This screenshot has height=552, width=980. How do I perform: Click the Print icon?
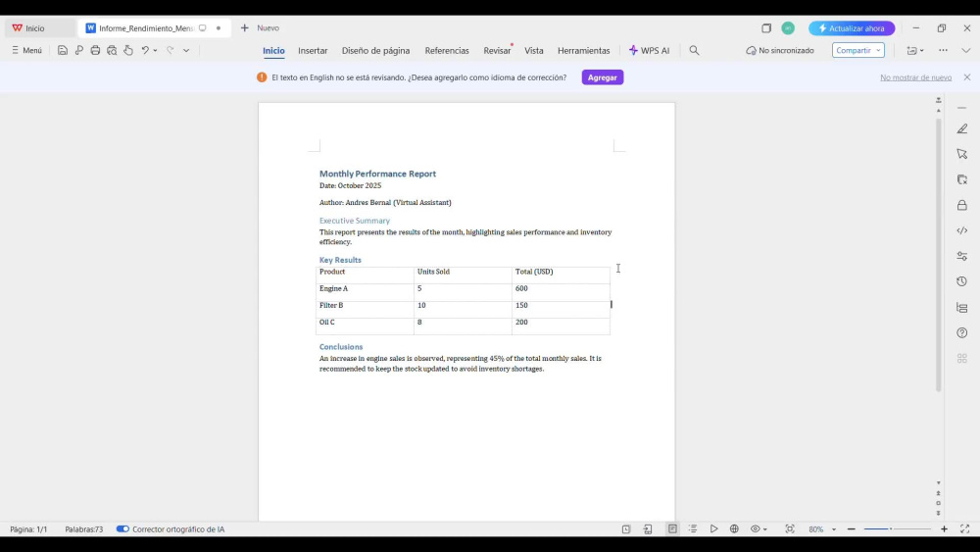click(95, 51)
